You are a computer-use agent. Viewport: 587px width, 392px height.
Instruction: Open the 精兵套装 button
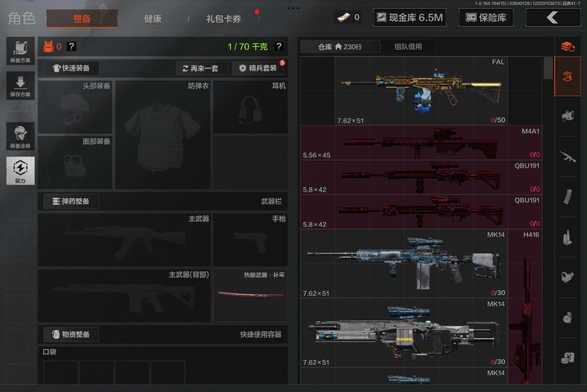(258, 68)
